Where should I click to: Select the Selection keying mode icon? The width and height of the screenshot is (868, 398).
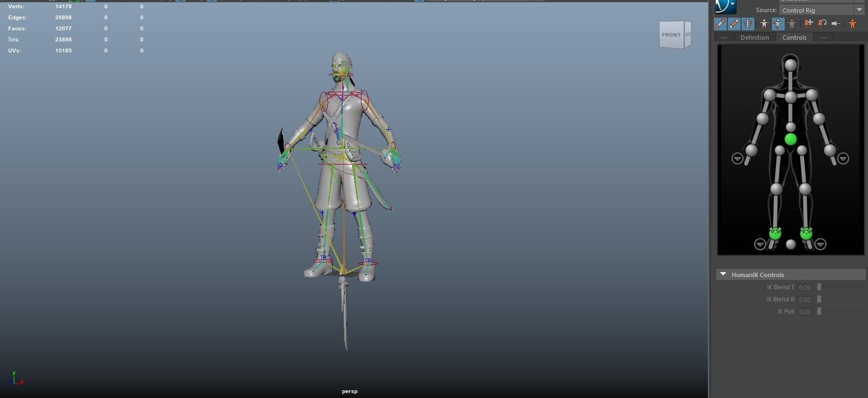tap(792, 24)
